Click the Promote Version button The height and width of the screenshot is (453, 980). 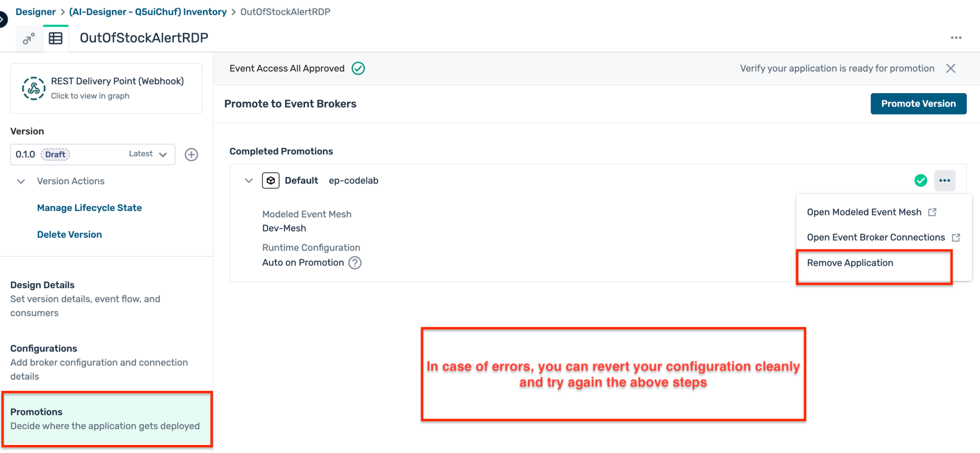click(x=918, y=104)
